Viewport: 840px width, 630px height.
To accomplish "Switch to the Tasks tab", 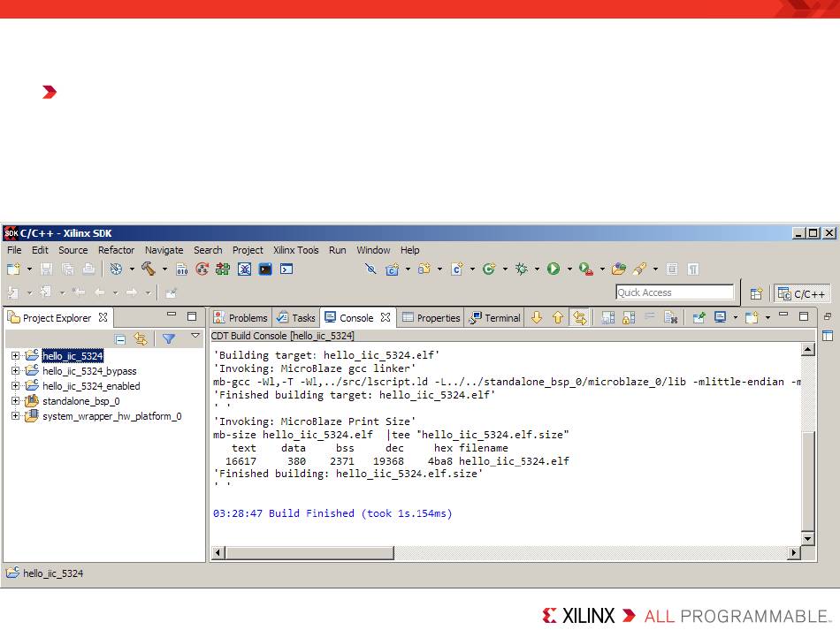I will point(295,318).
